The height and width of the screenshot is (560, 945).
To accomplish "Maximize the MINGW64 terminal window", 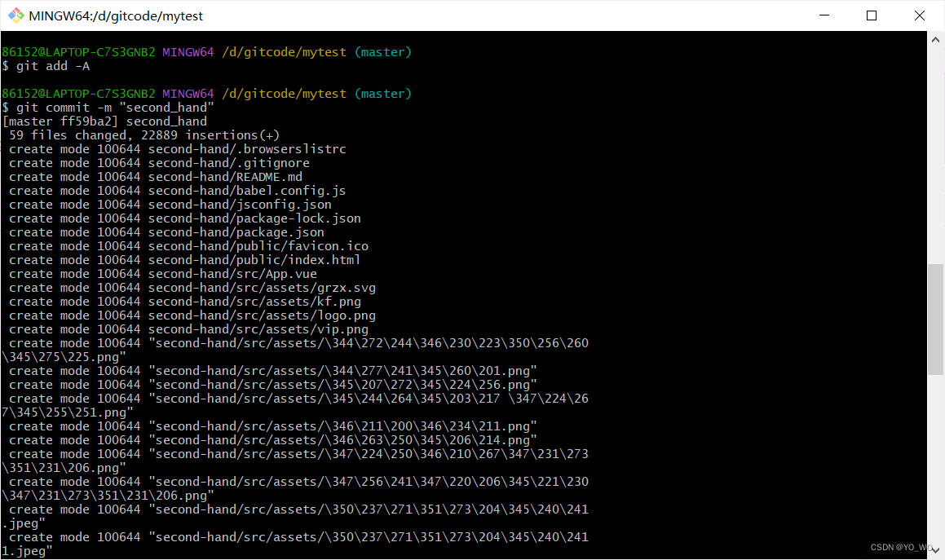I will click(x=872, y=15).
